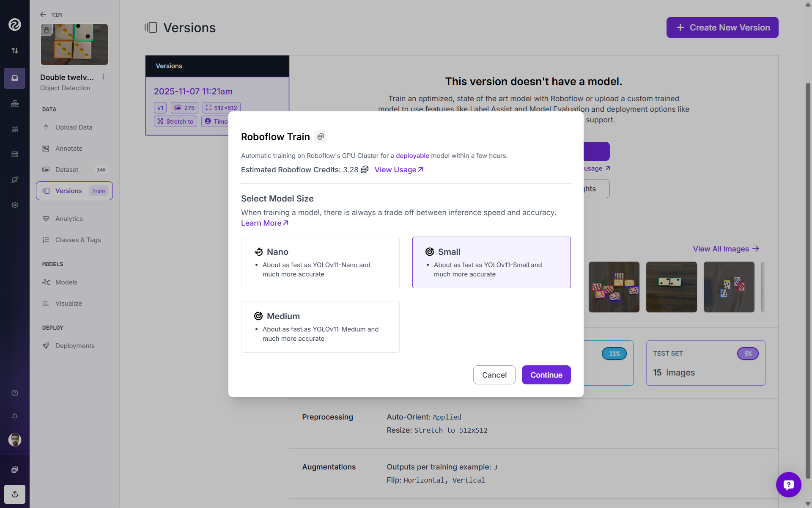This screenshot has height=508, width=812.
Task: Click the upload icon at sidebar bottom
Action: [15, 494]
